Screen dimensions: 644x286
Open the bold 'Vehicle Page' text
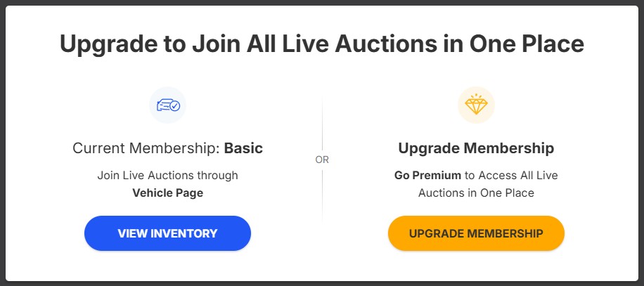pyautogui.click(x=167, y=193)
